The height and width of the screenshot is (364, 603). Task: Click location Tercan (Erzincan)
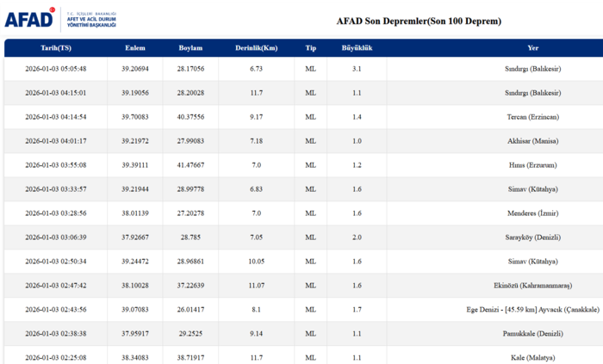(x=532, y=117)
